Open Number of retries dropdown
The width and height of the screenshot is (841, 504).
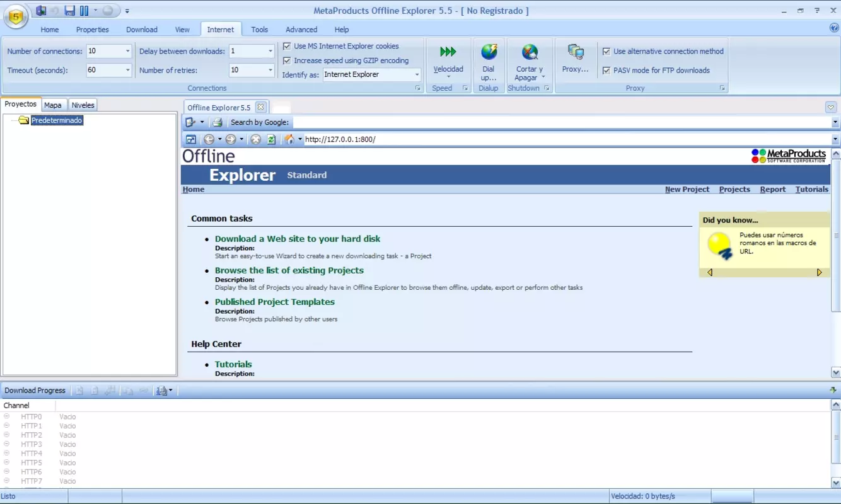tap(270, 70)
